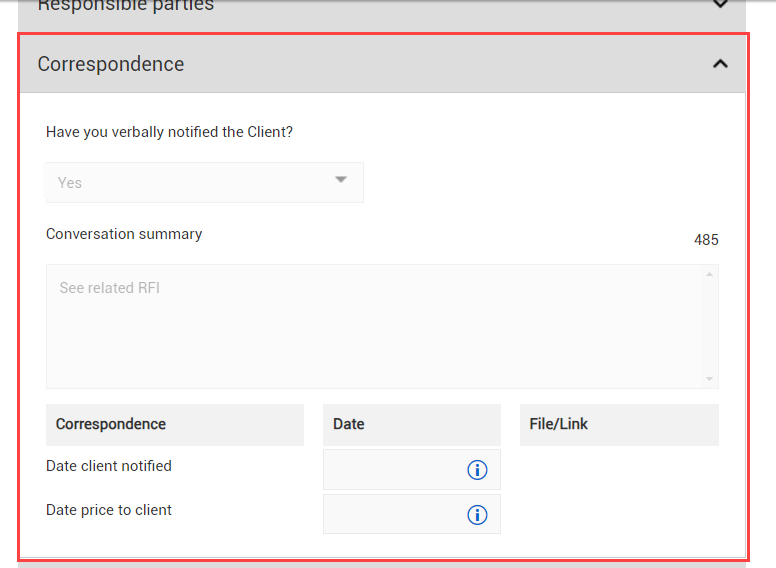The image size is (776, 568).
Task: Click info icon for Date client notified
Action: pos(477,470)
